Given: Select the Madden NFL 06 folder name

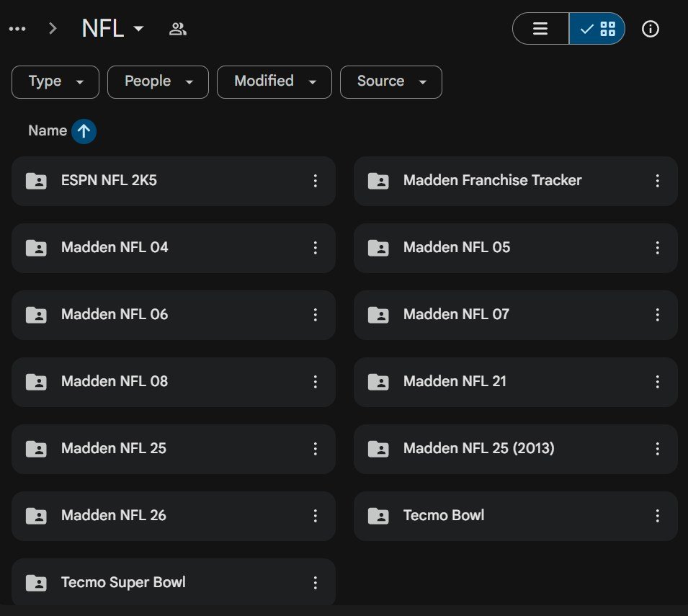Looking at the screenshot, I should 115,314.
